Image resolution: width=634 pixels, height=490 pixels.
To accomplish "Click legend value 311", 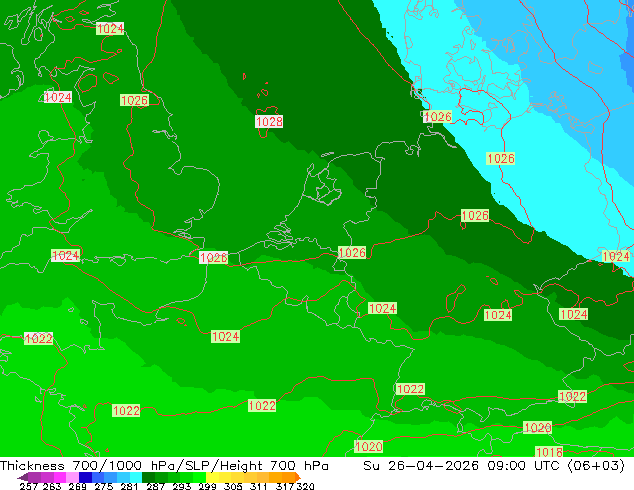I will (x=259, y=486).
